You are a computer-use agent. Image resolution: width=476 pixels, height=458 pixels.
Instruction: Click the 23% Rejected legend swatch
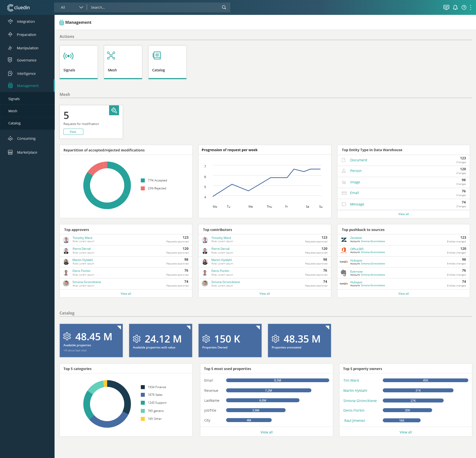pyautogui.click(x=143, y=188)
